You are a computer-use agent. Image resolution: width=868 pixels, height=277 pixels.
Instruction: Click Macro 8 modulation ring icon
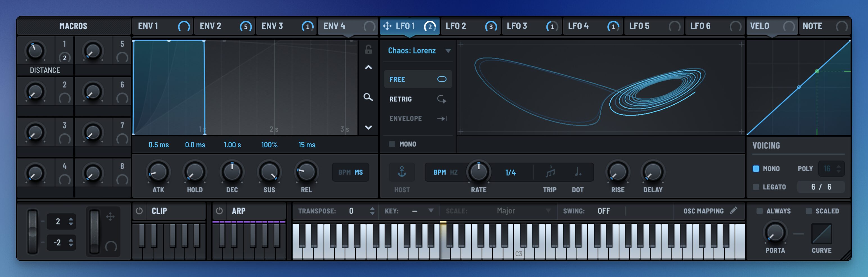122,180
